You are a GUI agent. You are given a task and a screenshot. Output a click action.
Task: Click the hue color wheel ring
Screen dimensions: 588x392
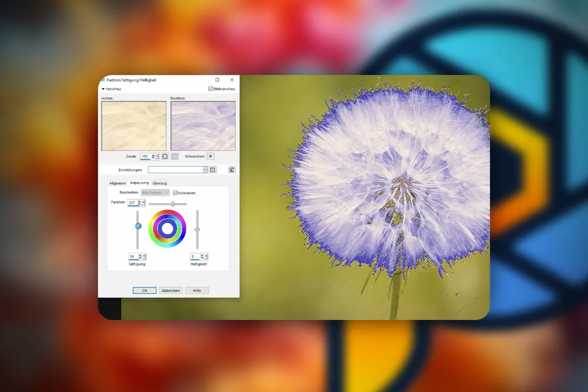coord(168,213)
